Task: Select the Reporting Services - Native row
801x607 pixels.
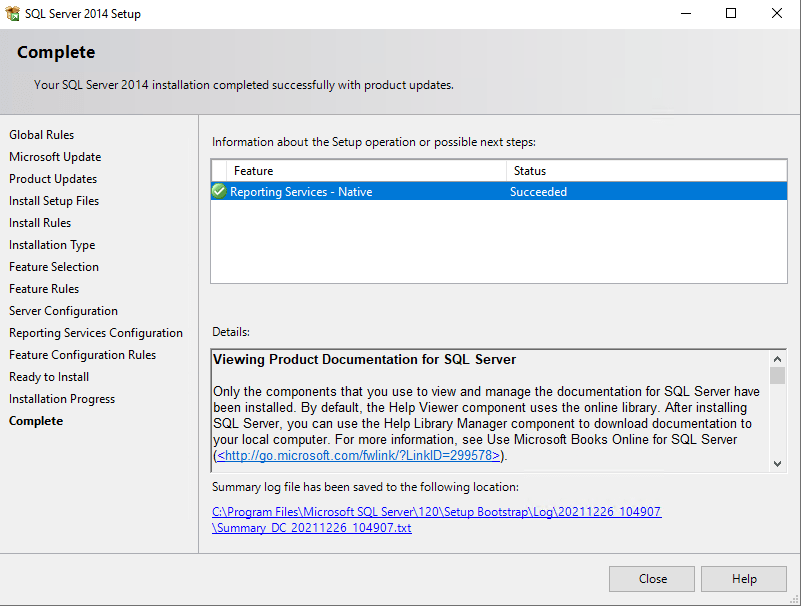Action: [400, 192]
